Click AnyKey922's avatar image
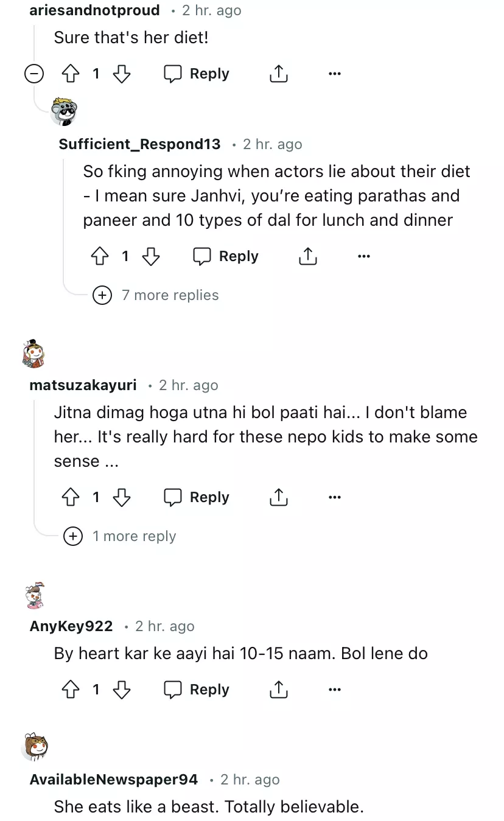The image size is (504, 821). (35, 595)
